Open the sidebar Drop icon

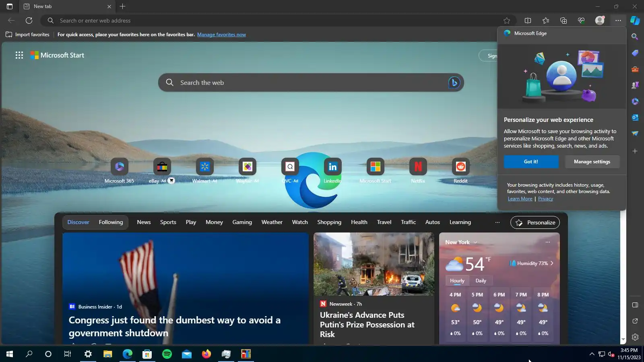click(x=635, y=134)
